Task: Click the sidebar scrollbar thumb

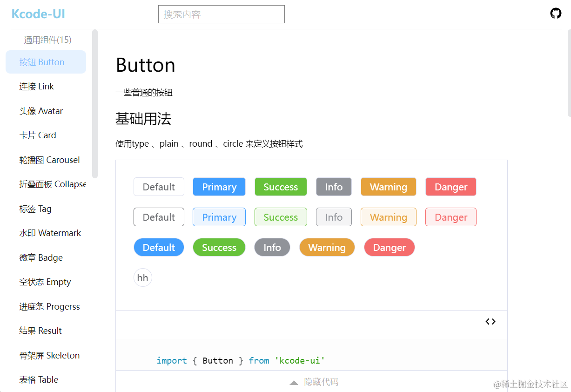Action: point(95,103)
